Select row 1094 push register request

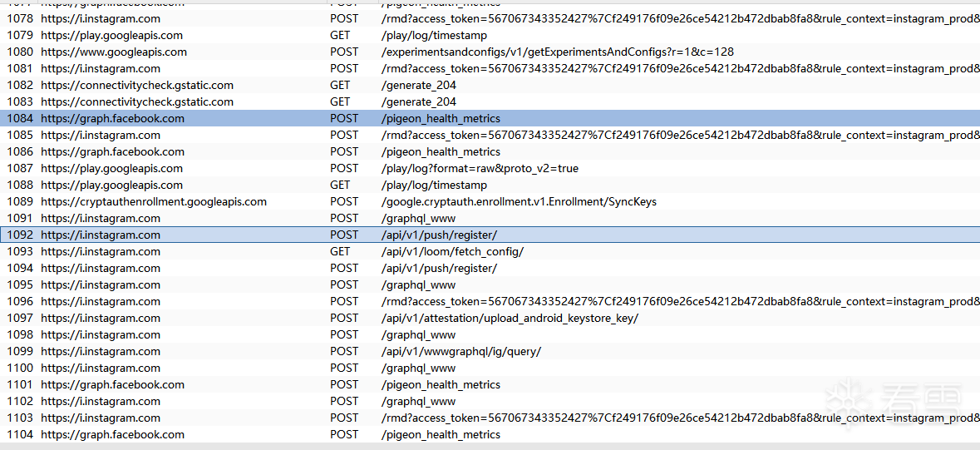pyautogui.click(x=490, y=268)
